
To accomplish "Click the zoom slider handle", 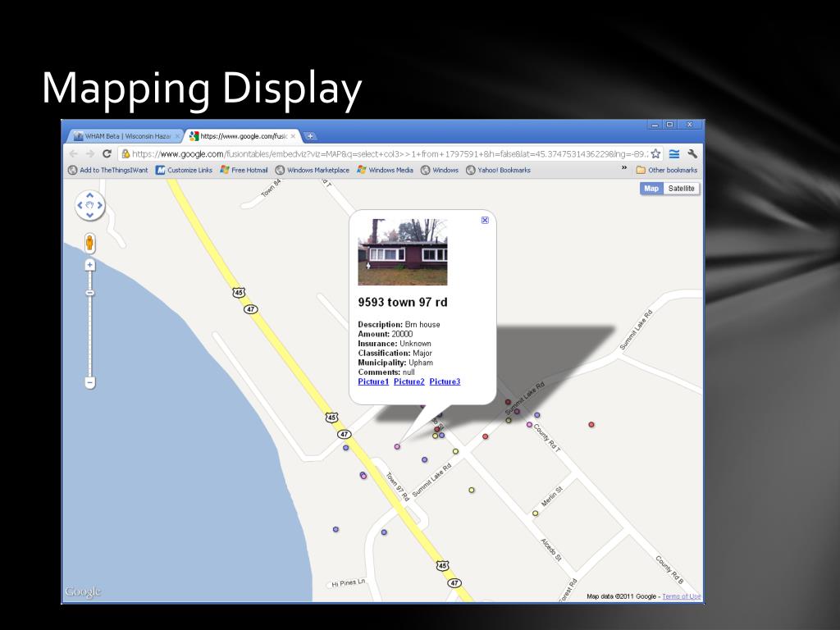I will 90,293.
